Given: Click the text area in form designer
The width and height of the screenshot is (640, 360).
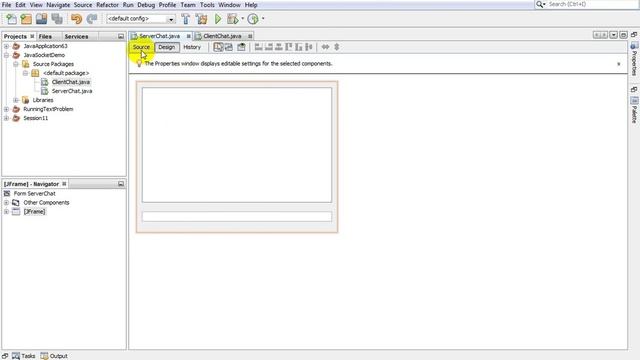Looking at the screenshot, I should coord(237,145).
